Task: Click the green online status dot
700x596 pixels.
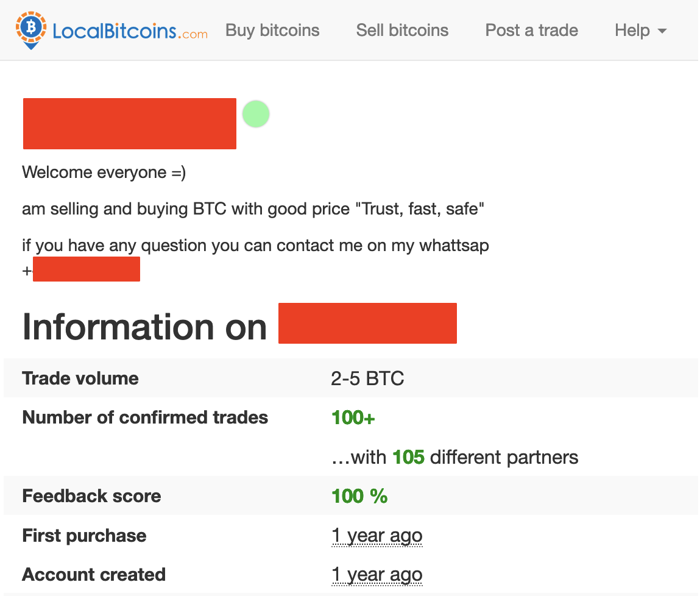Action: click(x=256, y=114)
